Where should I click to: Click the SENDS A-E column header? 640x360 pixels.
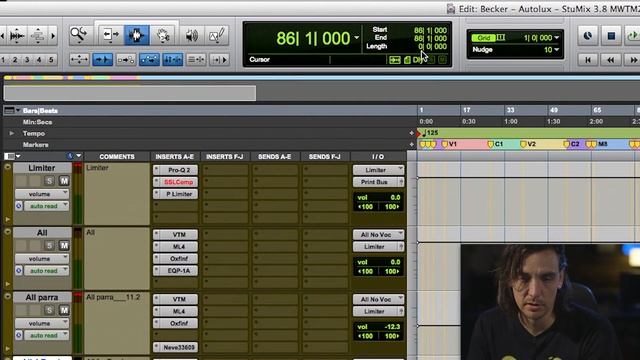click(x=275, y=157)
